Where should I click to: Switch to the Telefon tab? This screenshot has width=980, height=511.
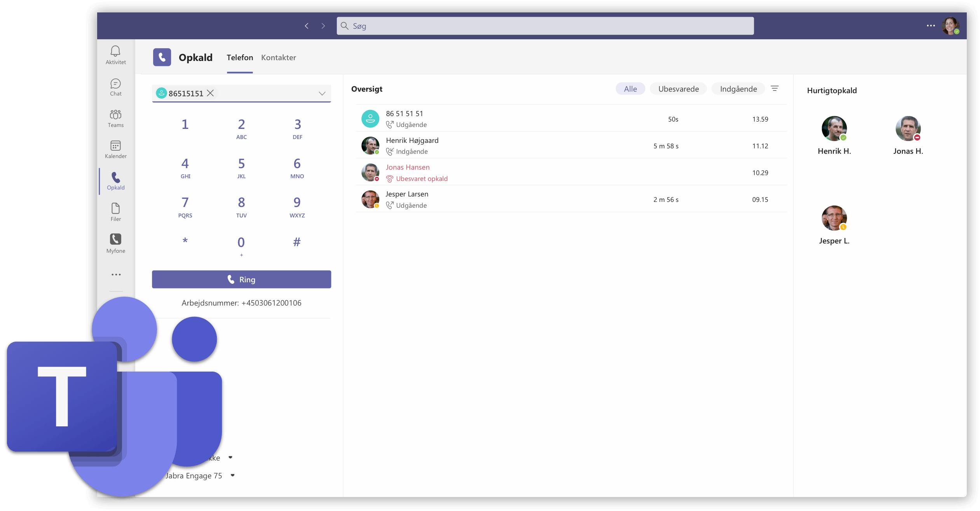point(240,57)
